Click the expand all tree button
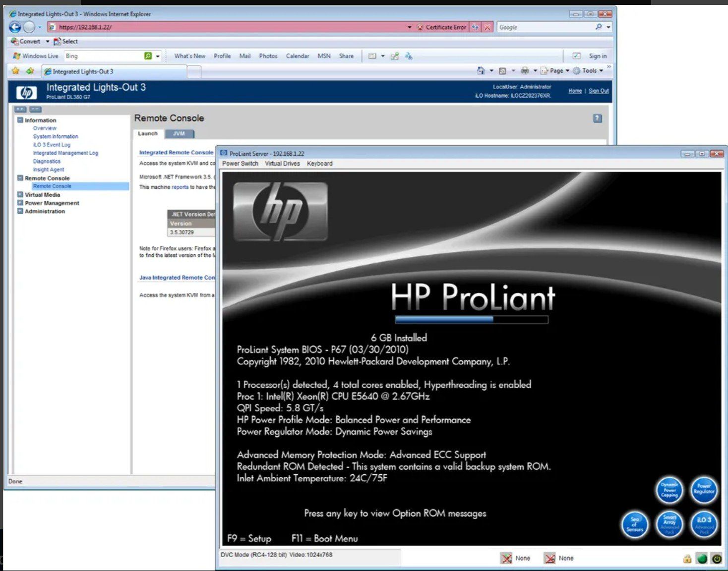The image size is (728, 571). click(20, 109)
